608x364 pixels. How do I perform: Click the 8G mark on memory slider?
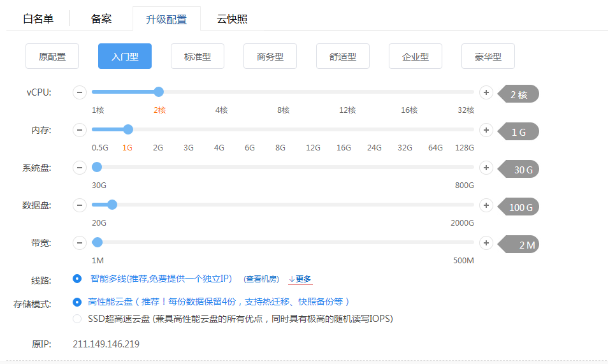click(280, 147)
